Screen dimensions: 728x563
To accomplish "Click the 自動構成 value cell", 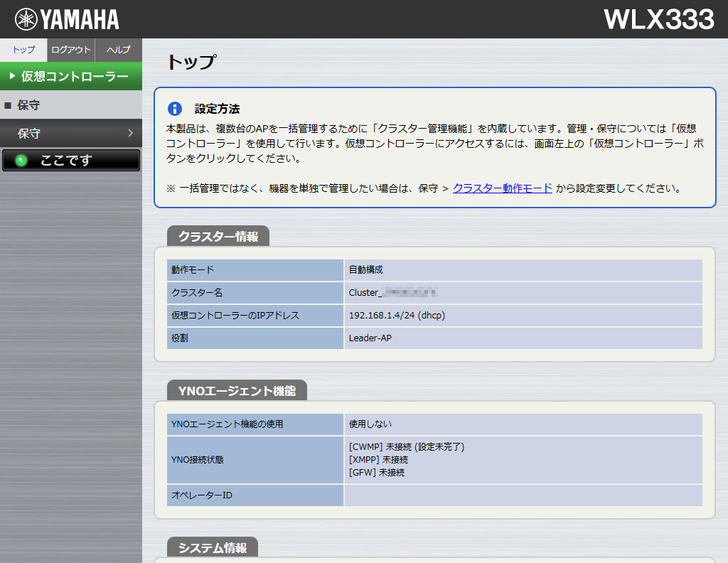I will (x=523, y=269).
